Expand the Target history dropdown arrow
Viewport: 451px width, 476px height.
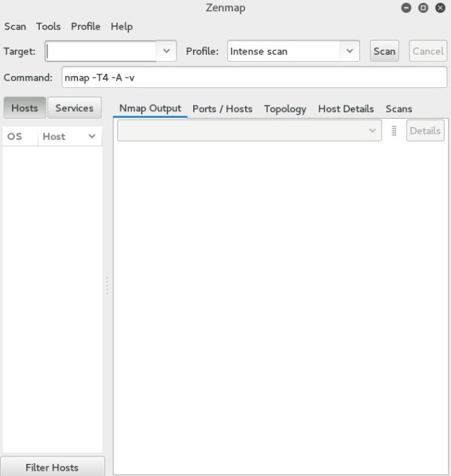(x=166, y=51)
